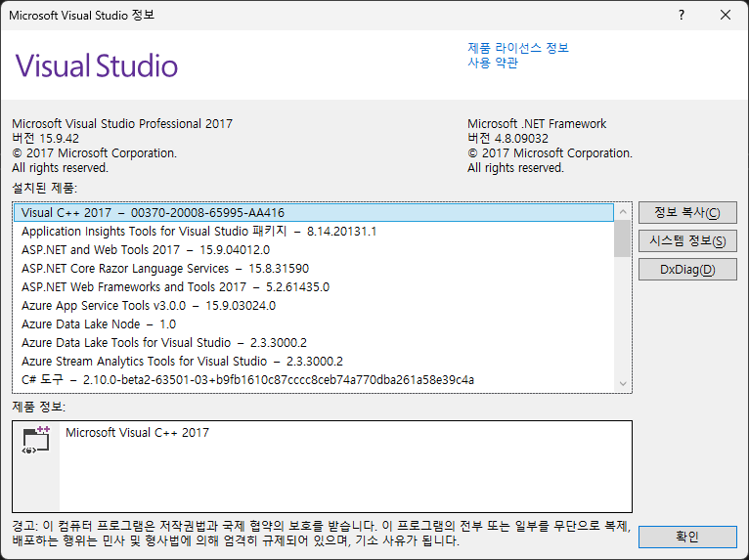The image size is (749, 560).
Task: Select the C# 도구 row
Action: [314, 380]
